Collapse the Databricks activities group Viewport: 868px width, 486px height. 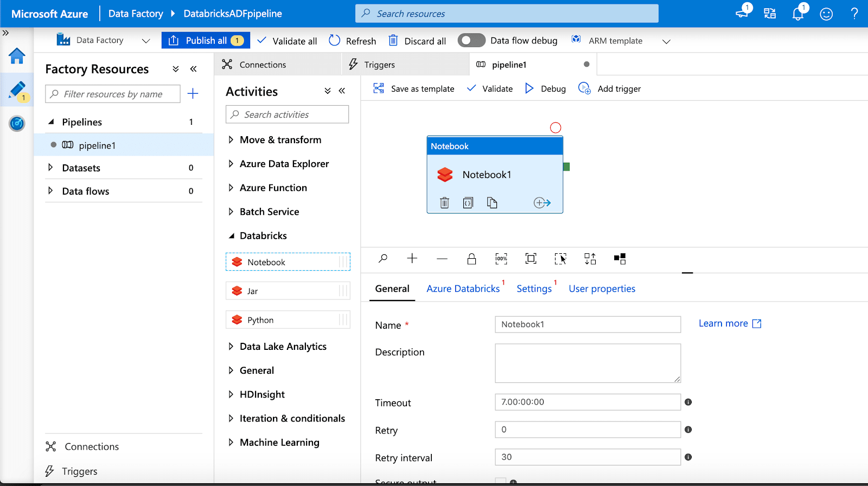232,236
